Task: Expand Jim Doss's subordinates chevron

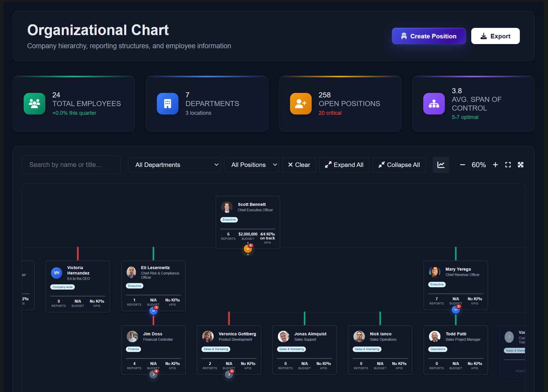Action: 153,374
